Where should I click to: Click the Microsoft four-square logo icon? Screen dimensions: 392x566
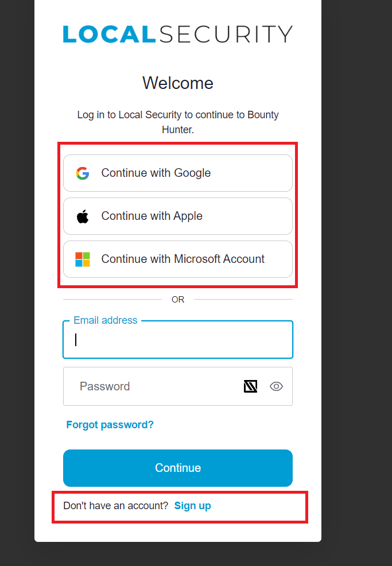(x=83, y=259)
